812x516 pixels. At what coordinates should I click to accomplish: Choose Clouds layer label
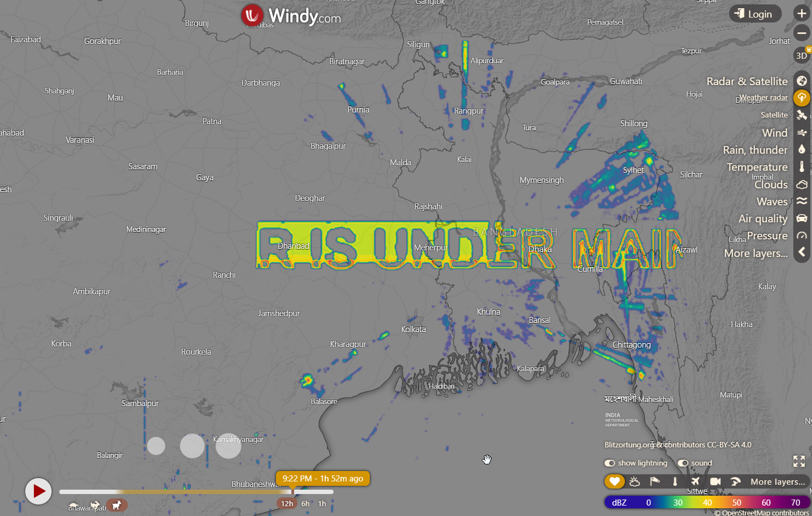coord(771,184)
